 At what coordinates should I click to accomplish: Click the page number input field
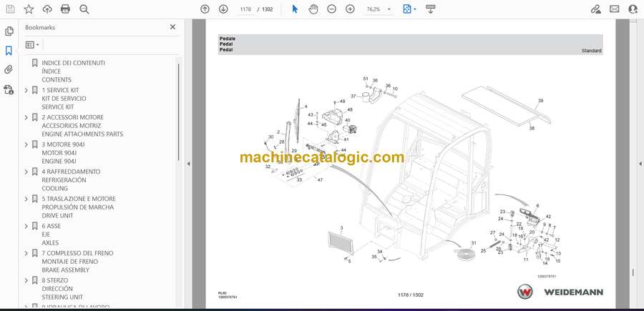coord(245,9)
